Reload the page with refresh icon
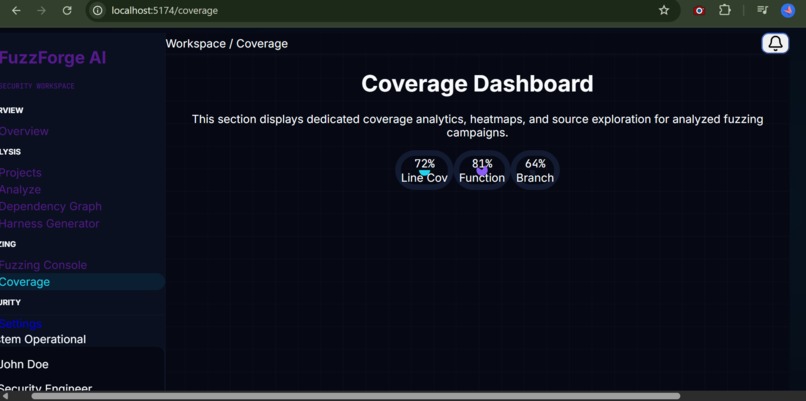This screenshot has height=401, width=806. 67,10
